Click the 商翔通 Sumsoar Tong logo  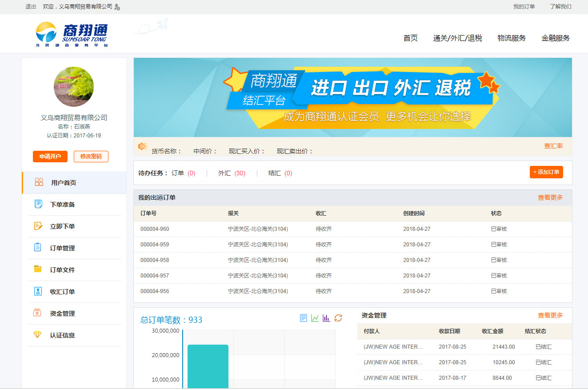[72, 34]
